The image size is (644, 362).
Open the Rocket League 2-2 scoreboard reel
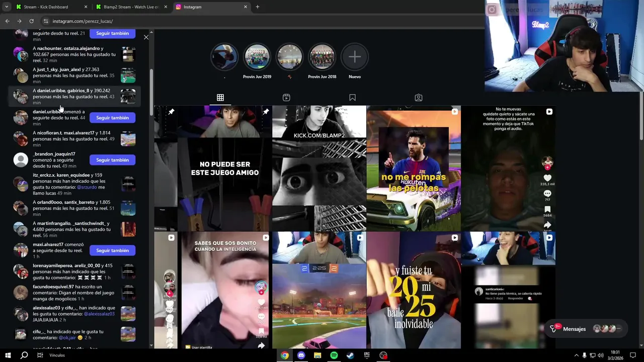click(319, 290)
